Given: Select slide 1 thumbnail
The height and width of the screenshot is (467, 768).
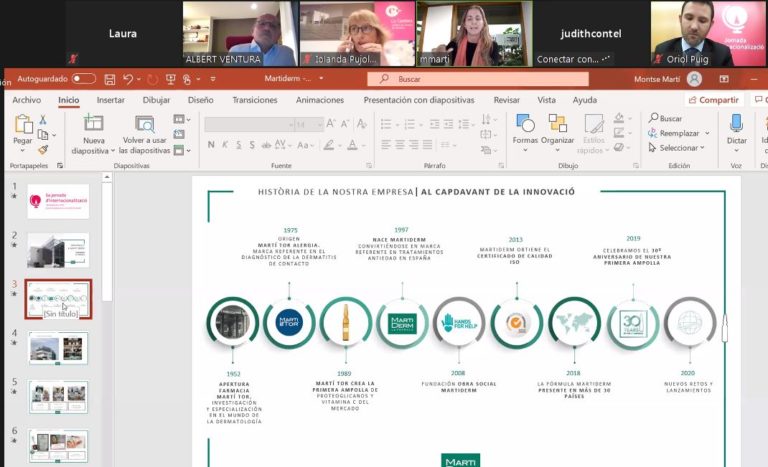Looking at the screenshot, I should 58,201.
